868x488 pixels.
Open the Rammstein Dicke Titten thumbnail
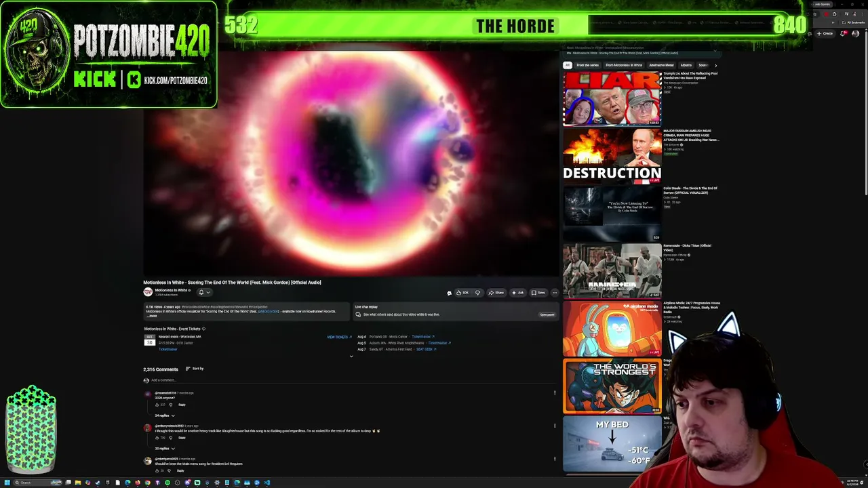tap(612, 271)
